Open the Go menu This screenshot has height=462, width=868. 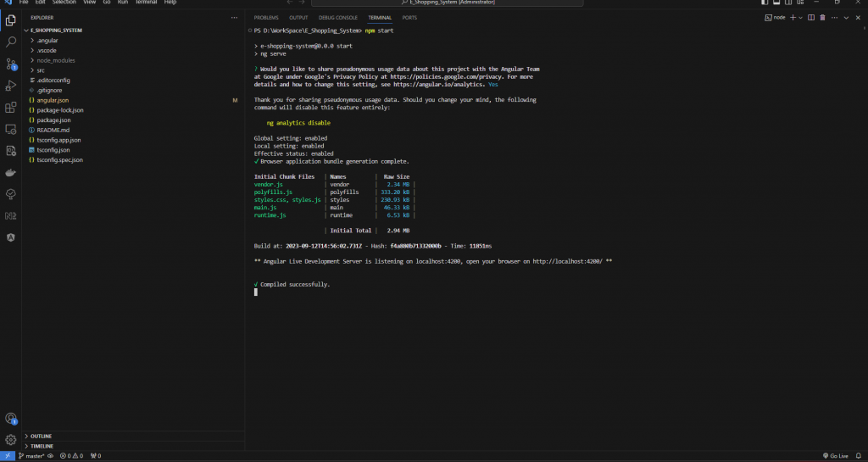tap(106, 3)
